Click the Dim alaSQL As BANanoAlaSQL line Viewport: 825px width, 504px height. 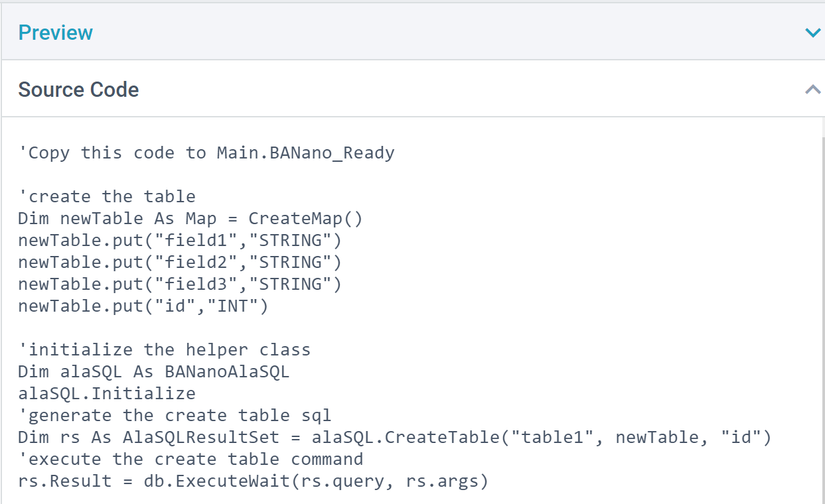[x=153, y=372]
